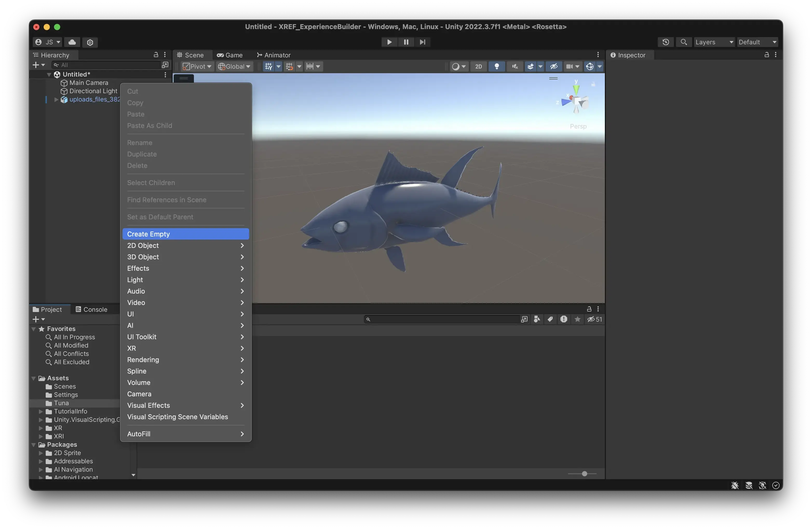Toggle hidden objects scene visibility button
812x529 pixels.
(x=554, y=66)
